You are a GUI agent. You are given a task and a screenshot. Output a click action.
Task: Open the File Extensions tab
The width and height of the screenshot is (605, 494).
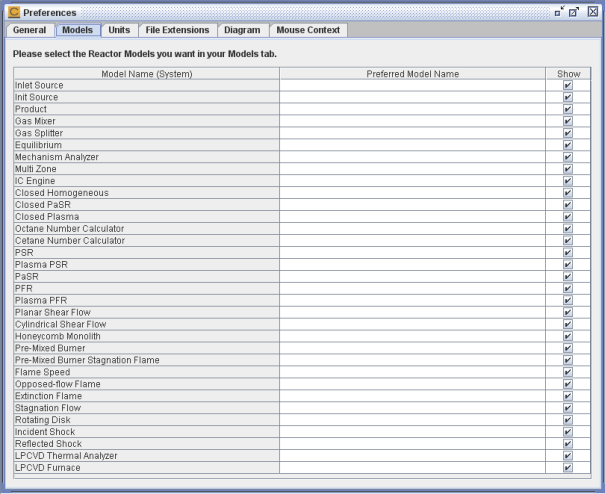(x=177, y=30)
